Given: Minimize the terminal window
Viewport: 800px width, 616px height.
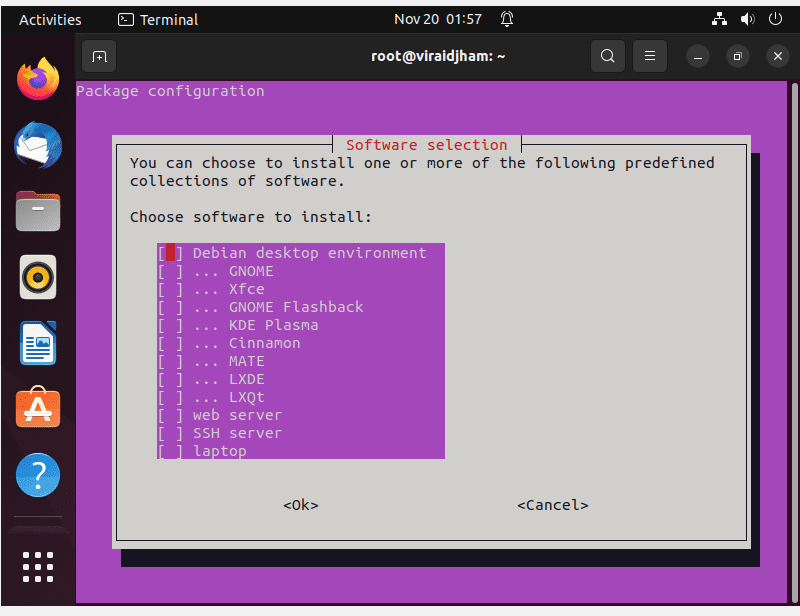Looking at the screenshot, I should (x=698, y=56).
